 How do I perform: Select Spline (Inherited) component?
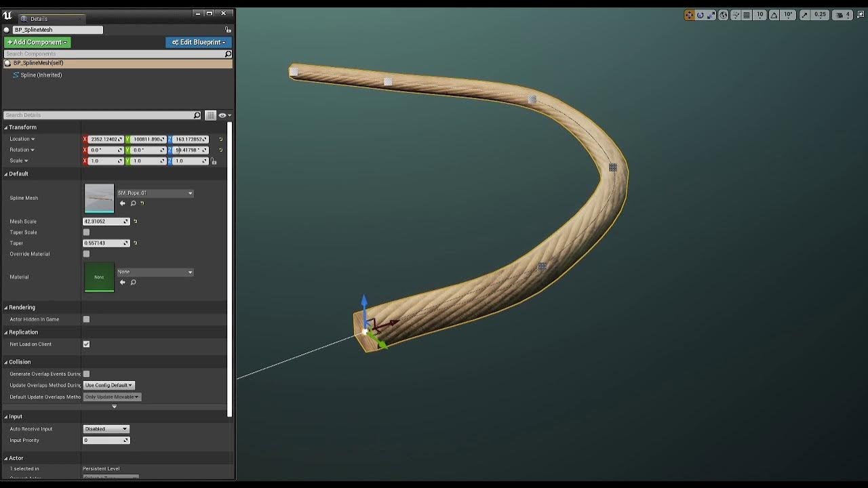(x=41, y=75)
